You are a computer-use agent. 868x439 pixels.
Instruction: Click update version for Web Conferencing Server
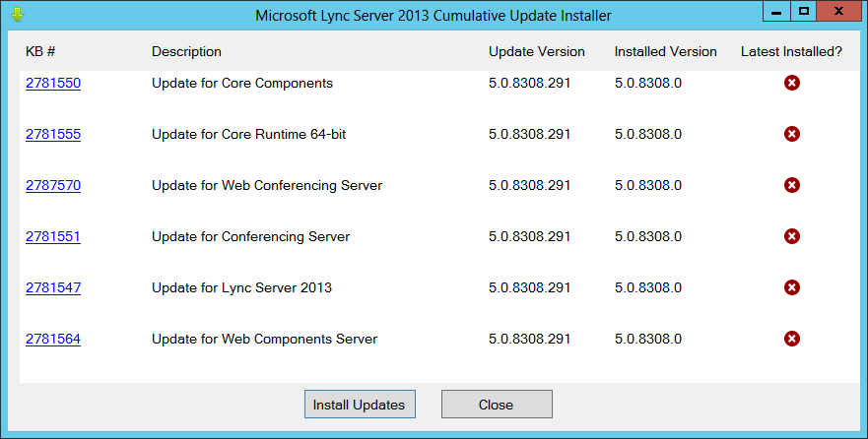pos(529,185)
